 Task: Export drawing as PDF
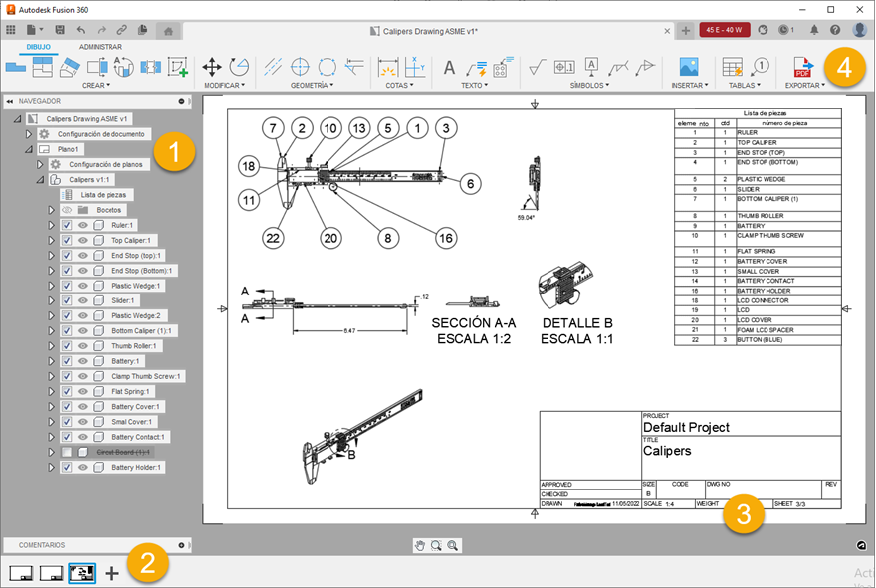tap(803, 67)
